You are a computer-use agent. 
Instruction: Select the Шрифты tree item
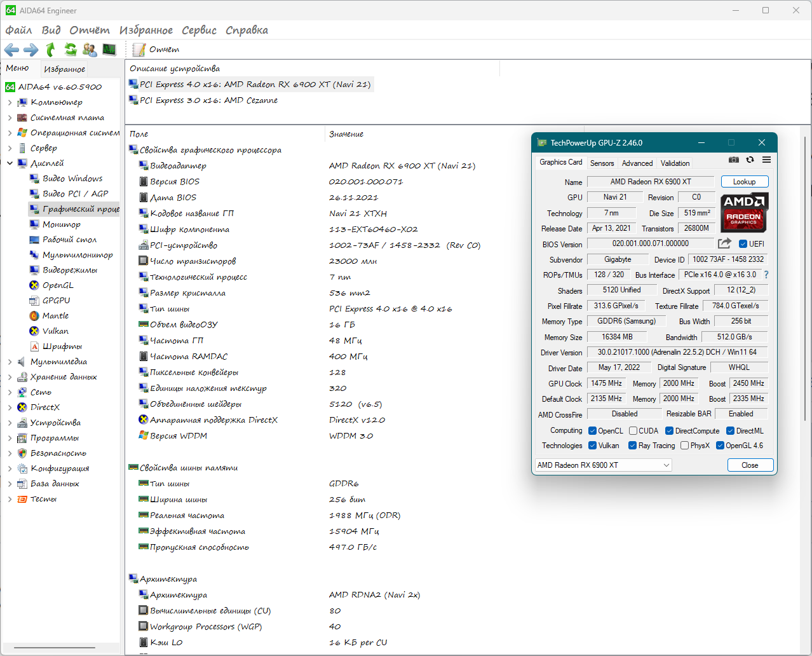62,346
